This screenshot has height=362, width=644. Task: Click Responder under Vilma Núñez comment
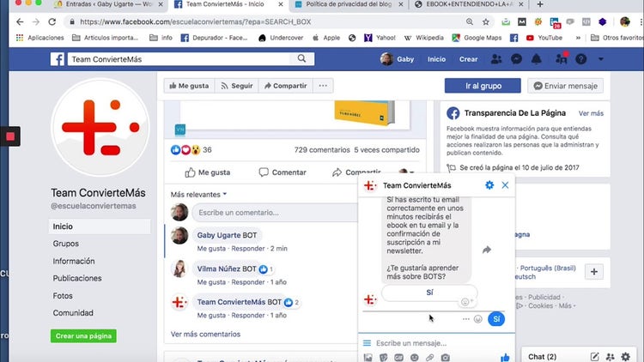[x=248, y=282]
